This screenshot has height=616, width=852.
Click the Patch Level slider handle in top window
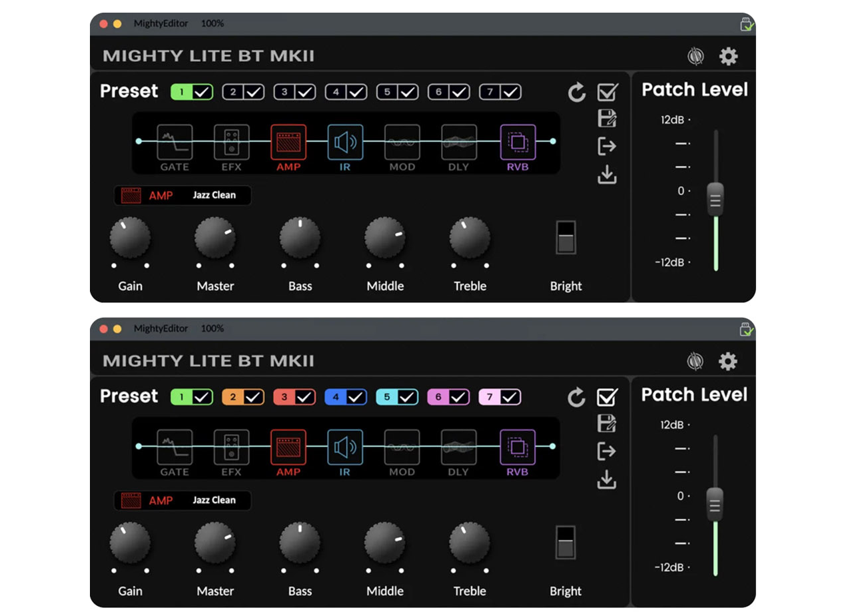click(x=715, y=198)
